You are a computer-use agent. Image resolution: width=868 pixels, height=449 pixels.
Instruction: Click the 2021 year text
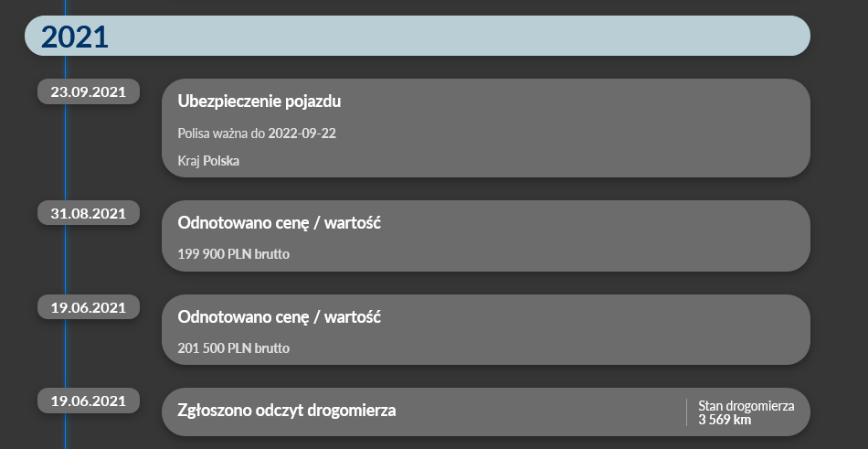(75, 37)
